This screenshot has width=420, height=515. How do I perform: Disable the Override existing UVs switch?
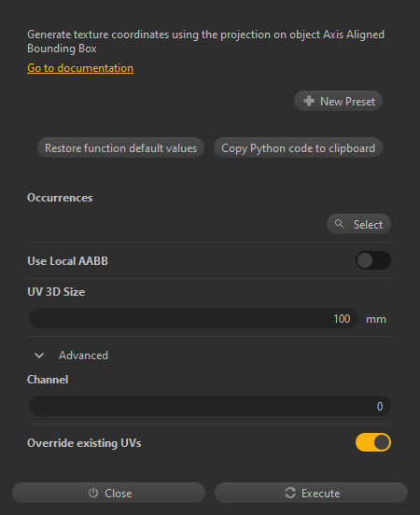(x=373, y=442)
